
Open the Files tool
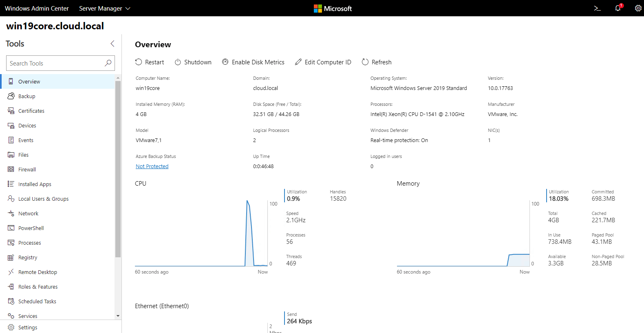coord(58,155)
